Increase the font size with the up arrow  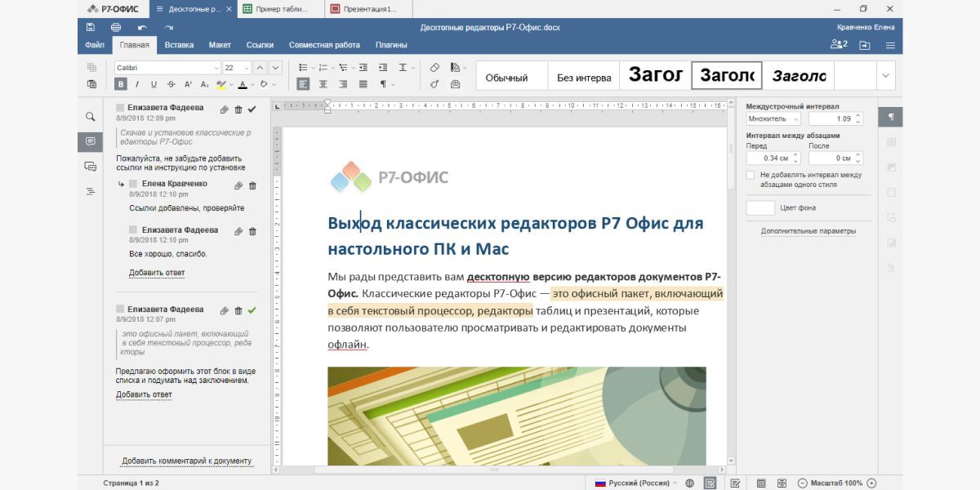tap(259, 68)
